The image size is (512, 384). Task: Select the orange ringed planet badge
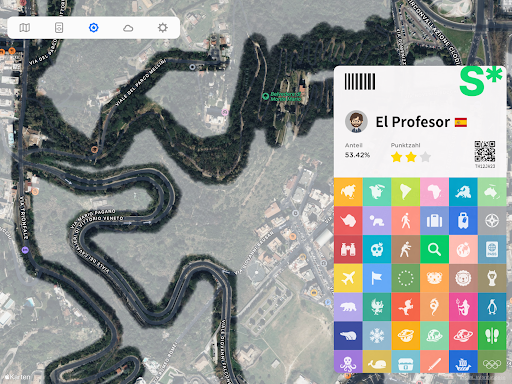point(406,336)
